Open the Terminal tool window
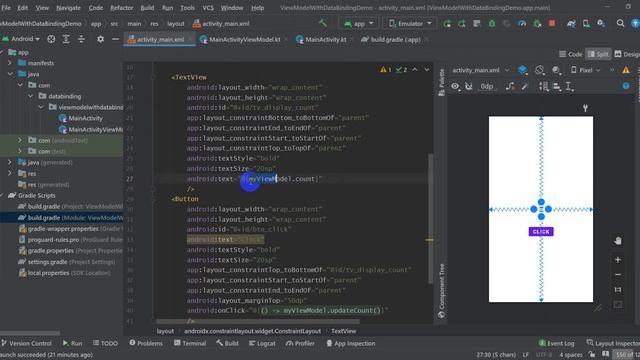The height and width of the screenshot is (360, 640). click(190, 344)
